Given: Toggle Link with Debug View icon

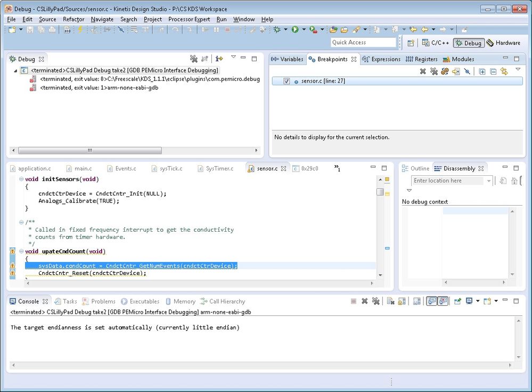Looking at the screenshot, I should coord(504,71).
